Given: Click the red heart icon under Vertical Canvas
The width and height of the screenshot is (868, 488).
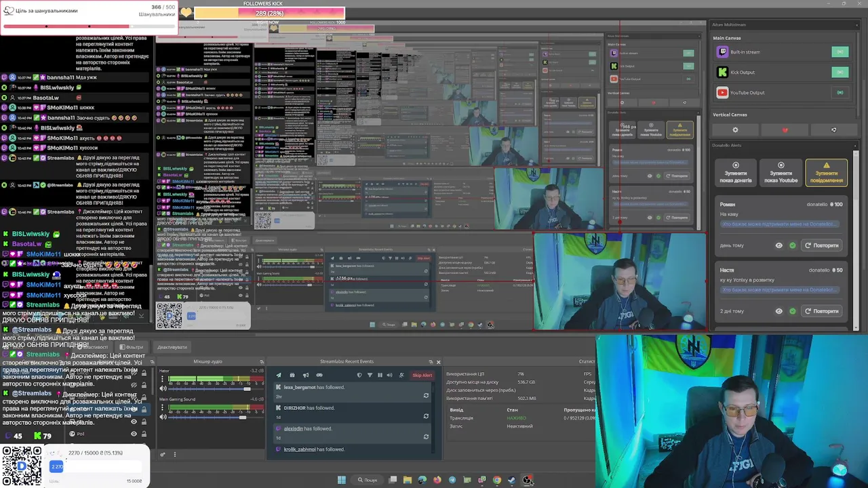Looking at the screenshot, I should point(785,129).
